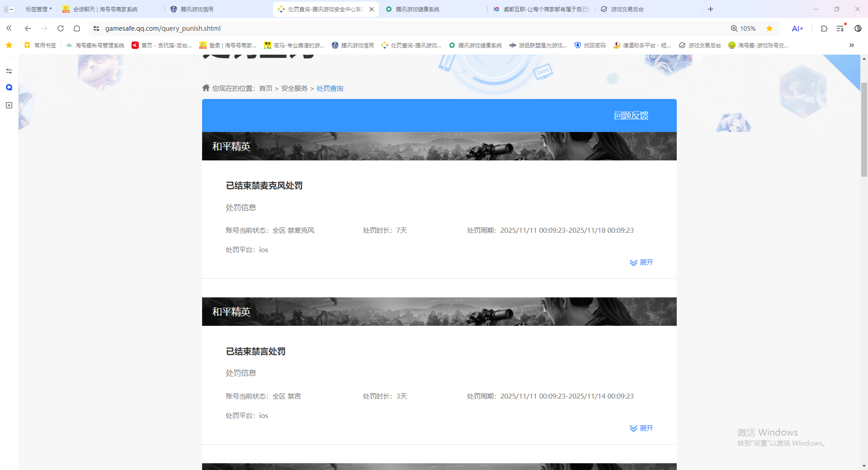Click the add-new icon in the left sidebar
The image size is (868, 470).
point(9,105)
